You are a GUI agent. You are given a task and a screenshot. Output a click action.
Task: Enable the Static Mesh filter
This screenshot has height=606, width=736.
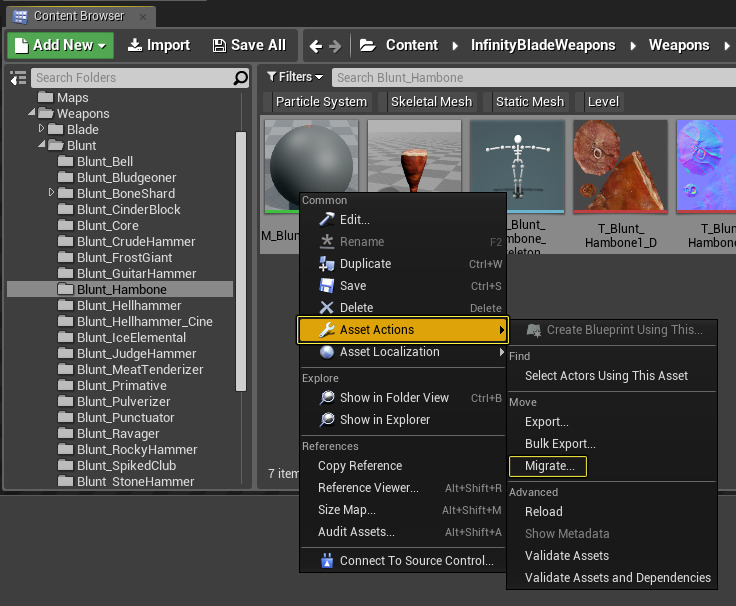[530, 101]
